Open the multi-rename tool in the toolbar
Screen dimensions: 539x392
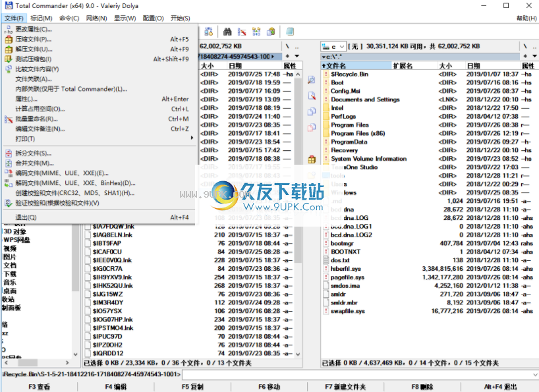(x=242, y=32)
